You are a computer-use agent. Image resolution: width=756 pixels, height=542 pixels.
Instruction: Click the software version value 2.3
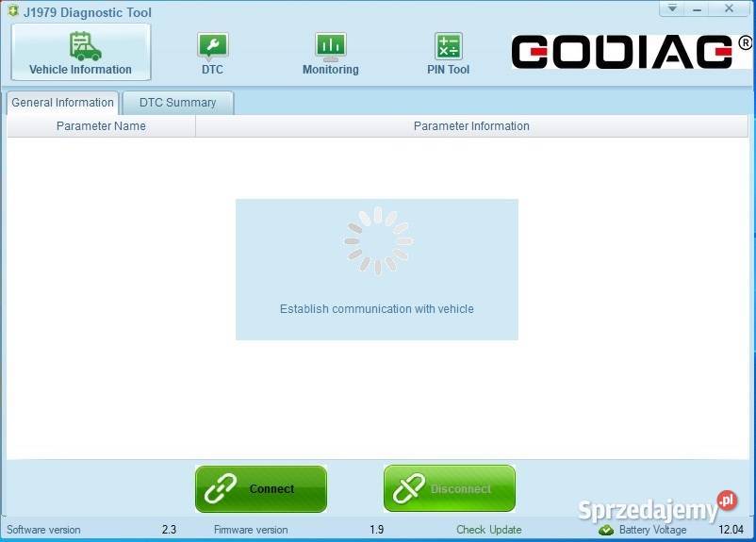point(169,530)
